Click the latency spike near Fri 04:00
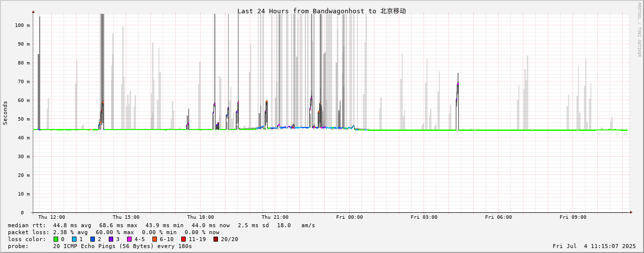Image resolution: width=644 pixels, height=253 pixels. [x=457, y=102]
